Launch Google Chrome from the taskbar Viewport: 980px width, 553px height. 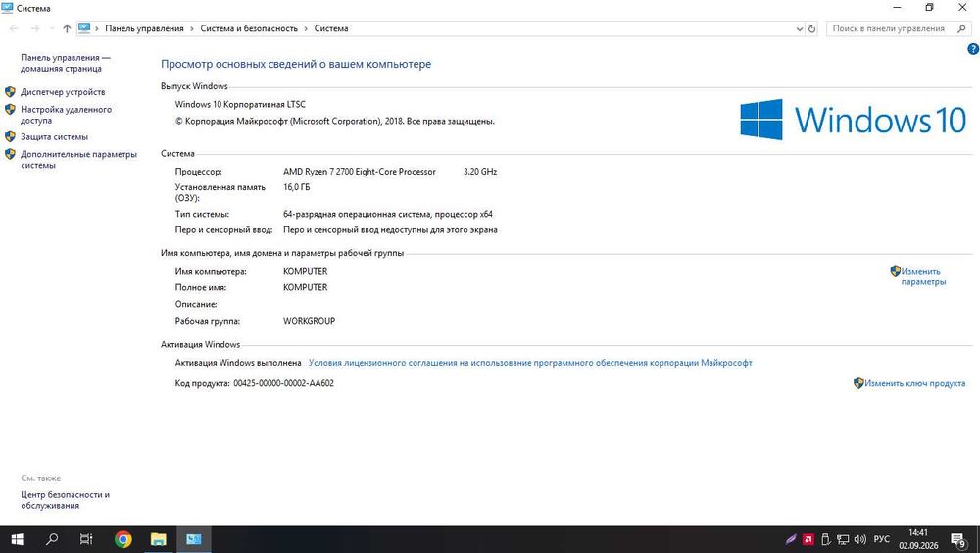pyautogui.click(x=123, y=539)
